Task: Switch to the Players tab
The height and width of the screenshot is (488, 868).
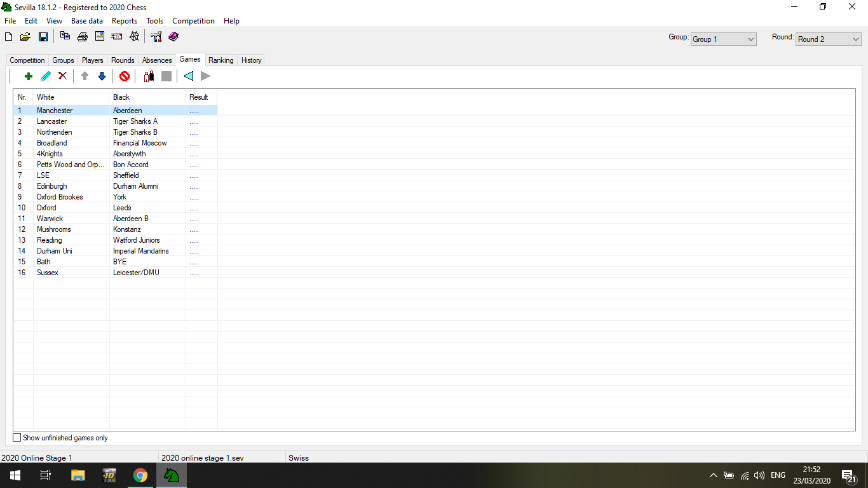Action: tap(93, 60)
